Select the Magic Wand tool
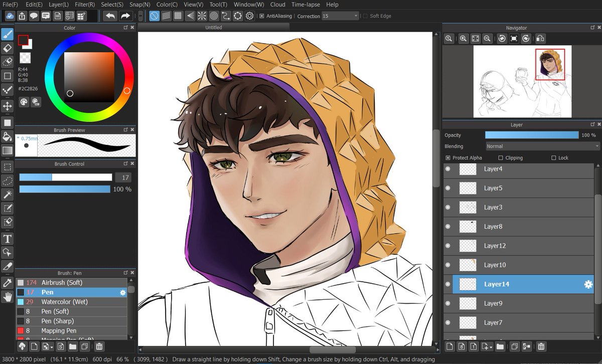The height and width of the screenshot is (364, 602). (x=7, y=194)
